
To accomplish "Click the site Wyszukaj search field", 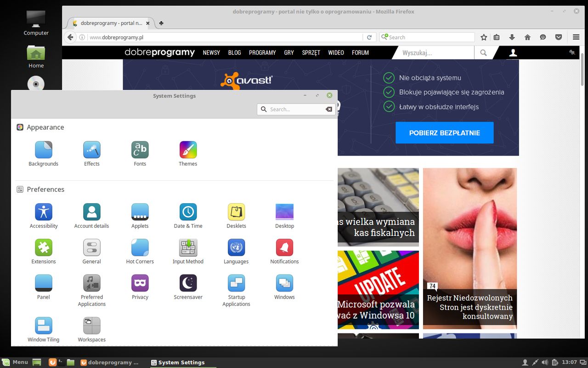I will point(436,53).
